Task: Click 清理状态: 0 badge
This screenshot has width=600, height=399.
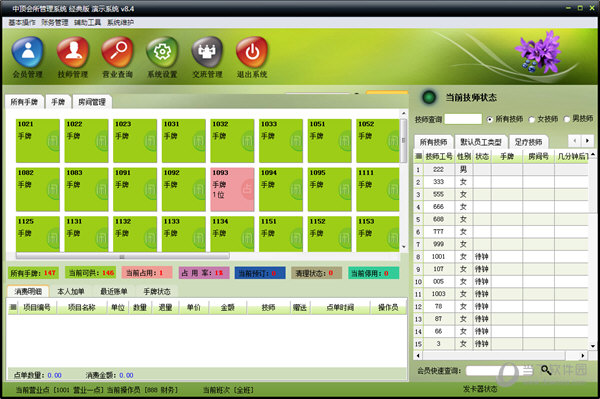Action: (x=316, y=273)
